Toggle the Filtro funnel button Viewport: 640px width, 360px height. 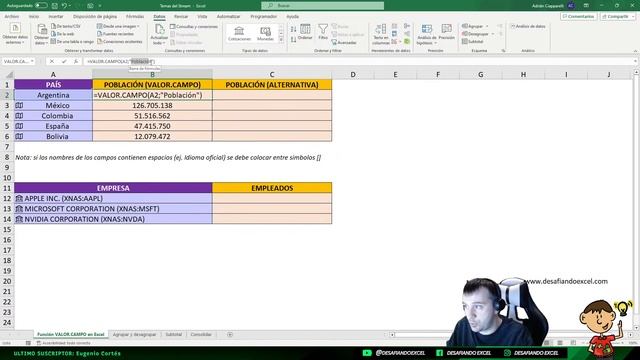pyautogui.click(x=323, y=32)
